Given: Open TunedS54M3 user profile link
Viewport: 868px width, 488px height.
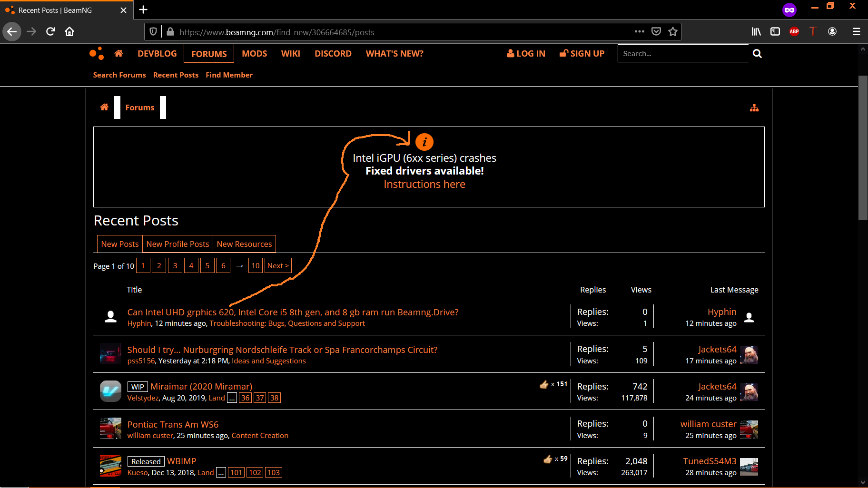Looking at the screenshot, I should pos(710,461).
